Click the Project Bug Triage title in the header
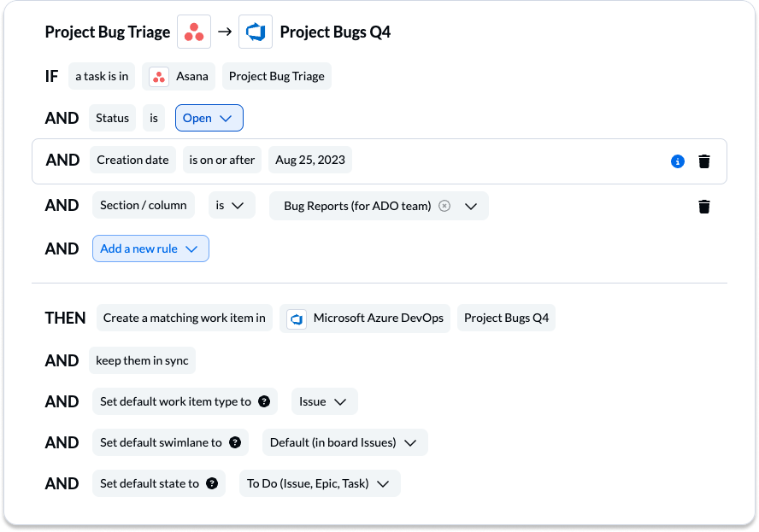Image resolution: width=759 pixels, height=532 pixels. click(108, 32)
